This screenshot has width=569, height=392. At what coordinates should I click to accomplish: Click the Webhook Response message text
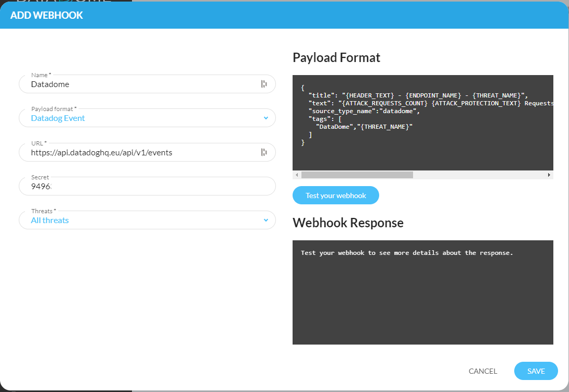click(x=407, y=253)
